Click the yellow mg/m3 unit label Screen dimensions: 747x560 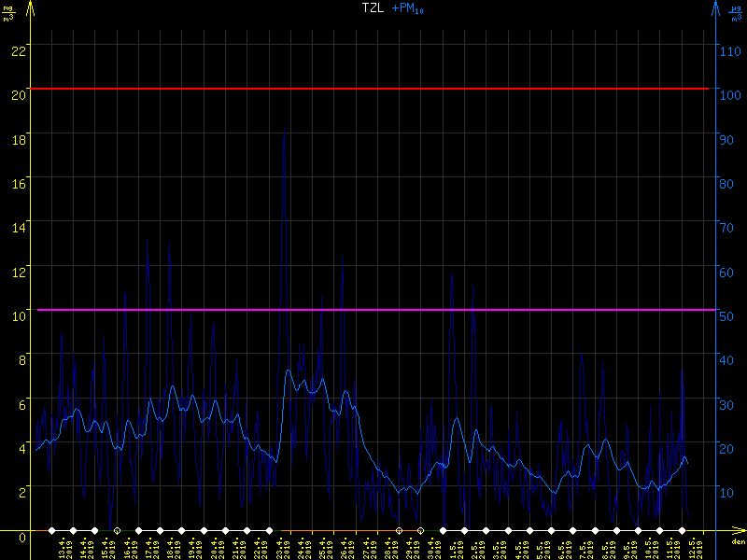coord(8,12)
